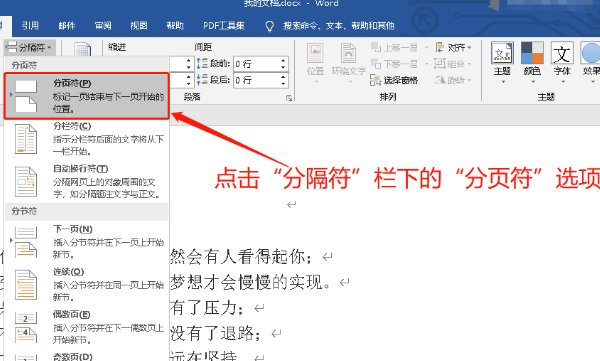Viewport: 600px width, 361px height.
Task: Click 下移一层 send backward button
Action: pyautogui.click(x=394, y=64)
